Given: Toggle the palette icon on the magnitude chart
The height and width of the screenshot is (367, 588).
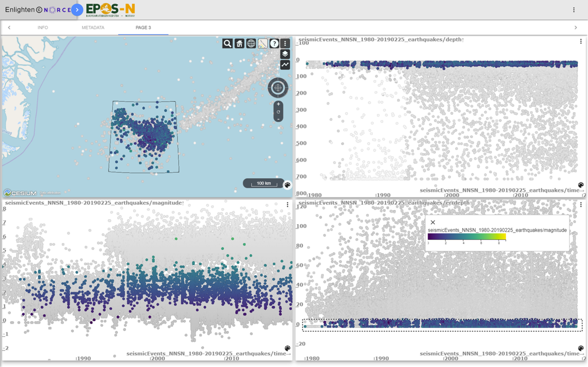Looking at the screenshot, I should coord(287,347).
